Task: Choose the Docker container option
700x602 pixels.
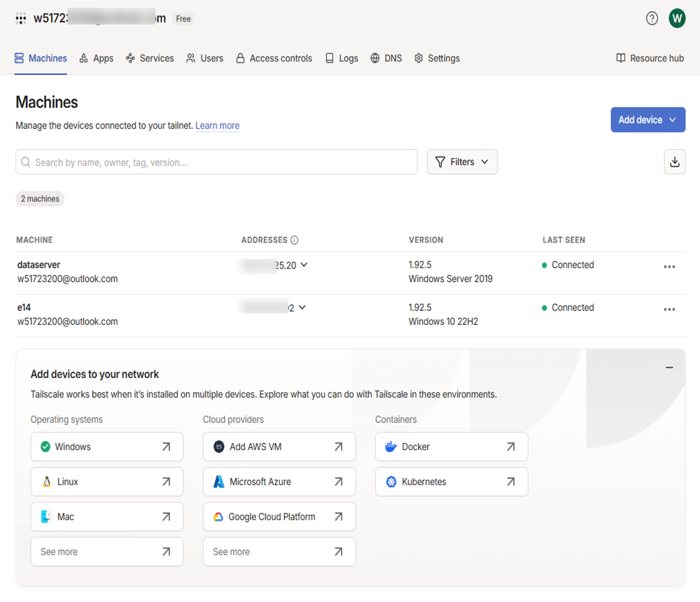Action: point(451,447)
